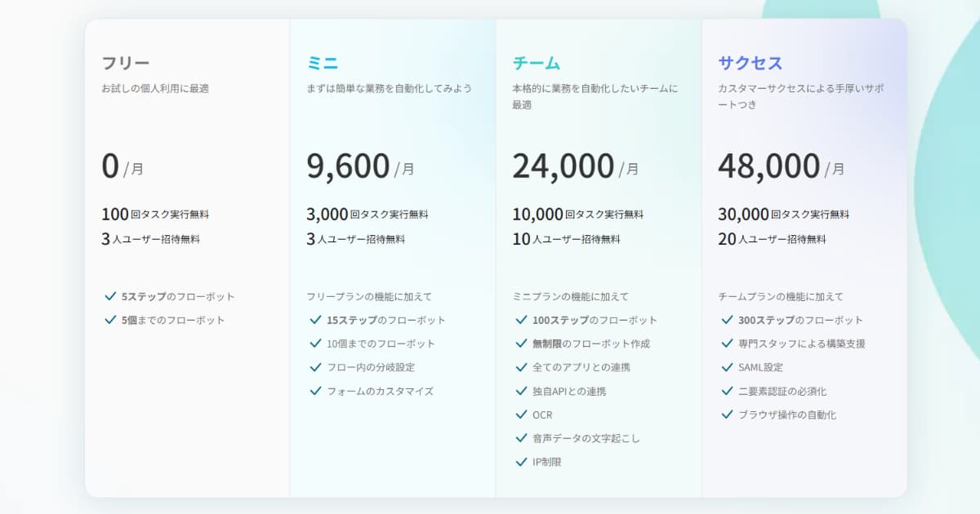Click checkmark icon next to ブラウザ操作の自動化
The width and height of the screenshot is (980, 514).
click(727, 414)
